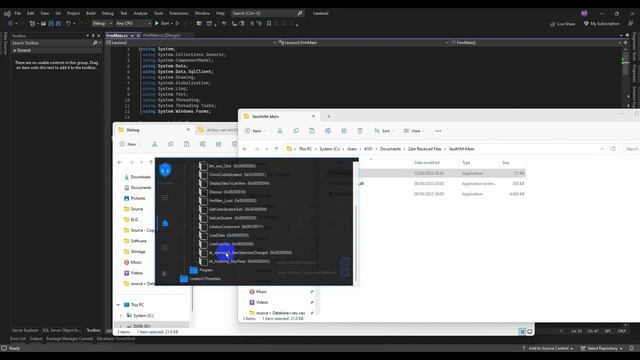
Task: Click the Start debugging green play button
Action: [x=157, y=24]
